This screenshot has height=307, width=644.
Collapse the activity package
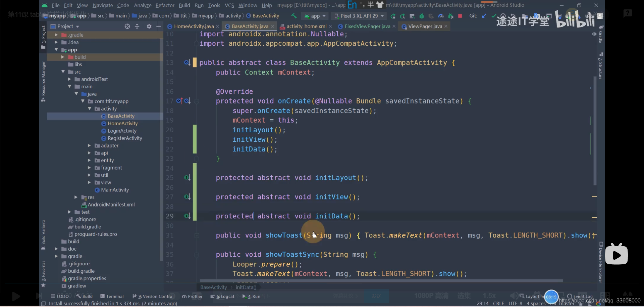(90, 109)
